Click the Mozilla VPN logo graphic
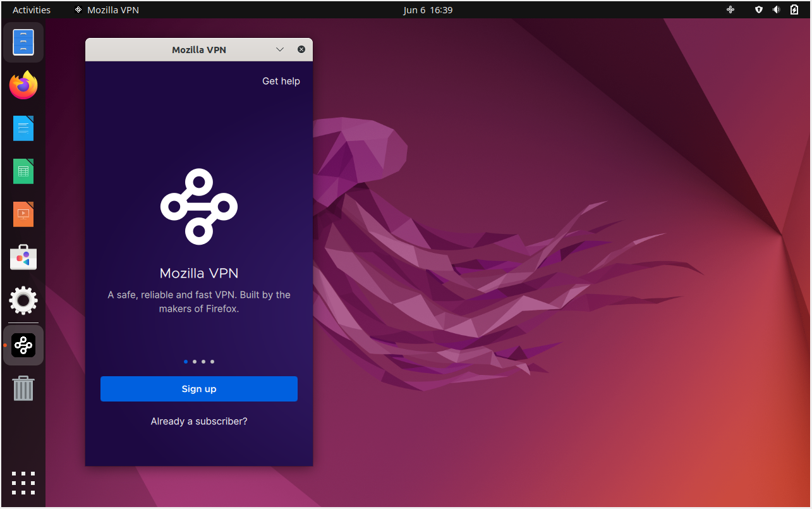 [199, 207]
